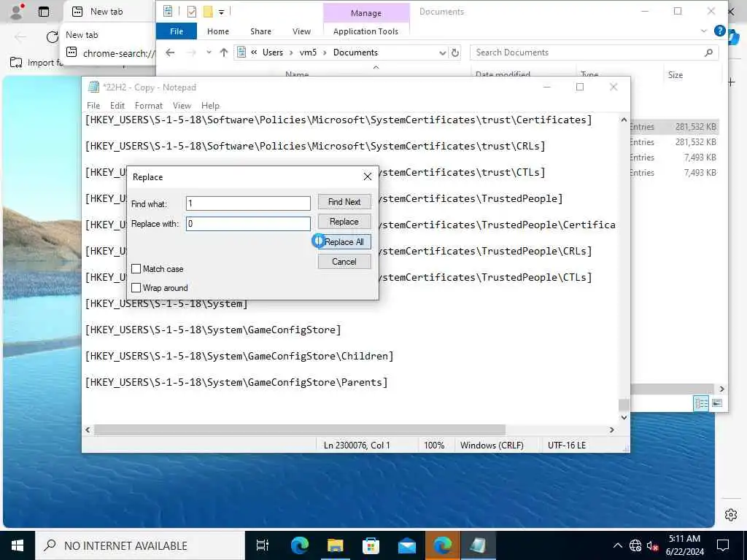Open Notepad File menu
The width and height of the screenshot is (747, 560).
tap(93, 106)
